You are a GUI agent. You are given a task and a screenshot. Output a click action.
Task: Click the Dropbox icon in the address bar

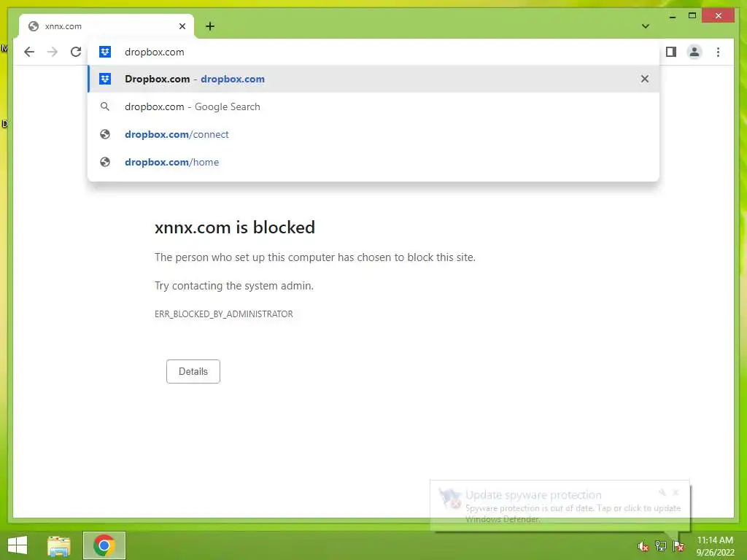coord(105,52)
